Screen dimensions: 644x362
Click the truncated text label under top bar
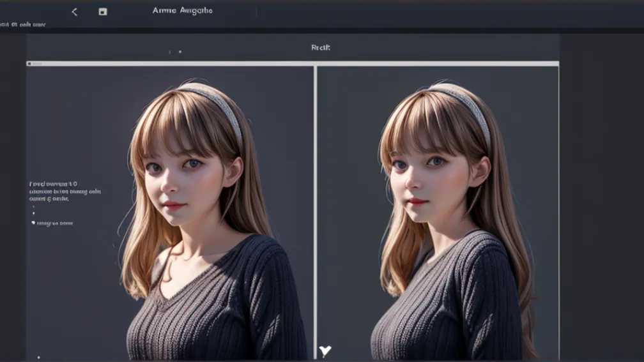point(23,25)
